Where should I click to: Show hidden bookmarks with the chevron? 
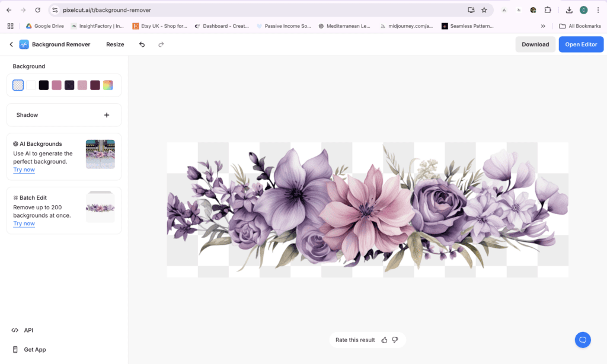coord(543,26)
